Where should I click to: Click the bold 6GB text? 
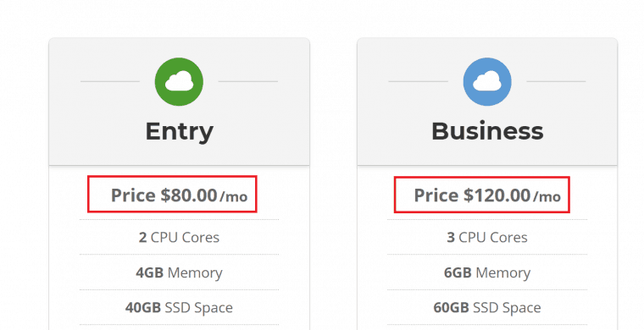tap(458, 272)
